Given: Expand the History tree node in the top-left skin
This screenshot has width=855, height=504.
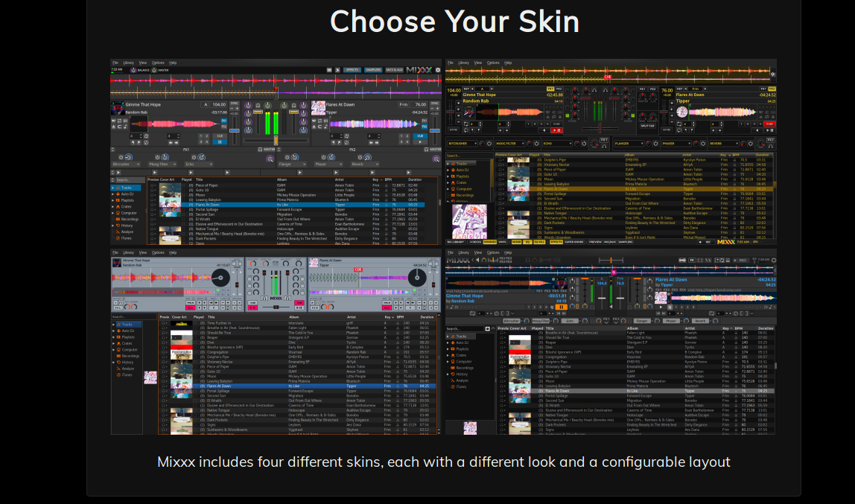Looking at the screenshot, I should pyautogui.click(x=113, y=226).
